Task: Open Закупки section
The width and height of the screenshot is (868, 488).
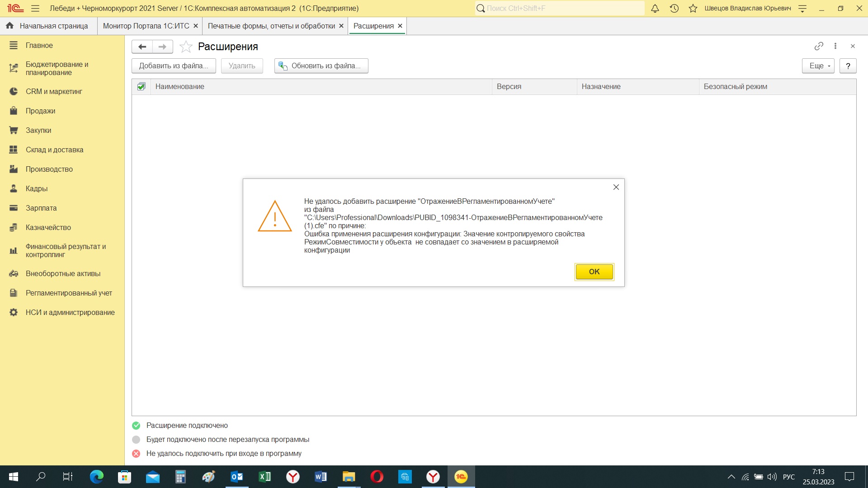Action: tap(62, 130)
